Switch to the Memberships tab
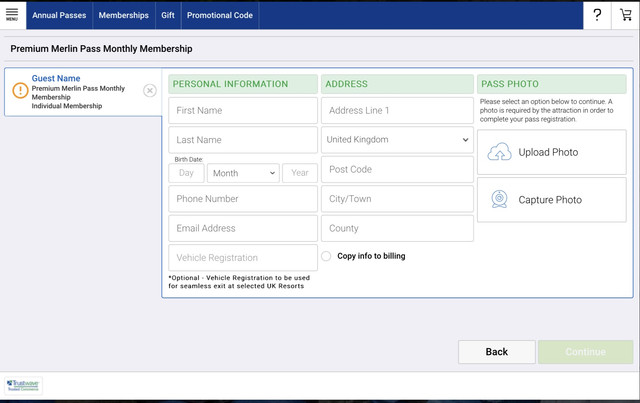Viewport: 640px width, 403px height. pyautogui.click(x=124, y=15)
